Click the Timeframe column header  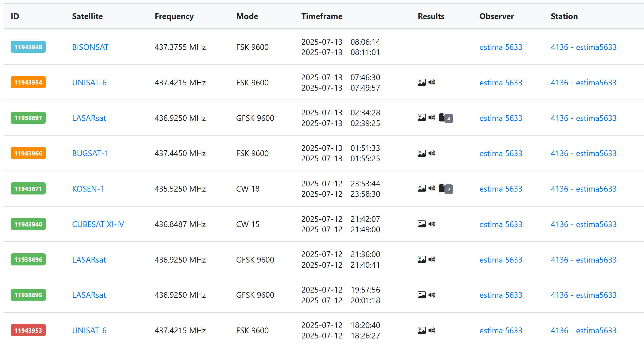tap(322, 16)
